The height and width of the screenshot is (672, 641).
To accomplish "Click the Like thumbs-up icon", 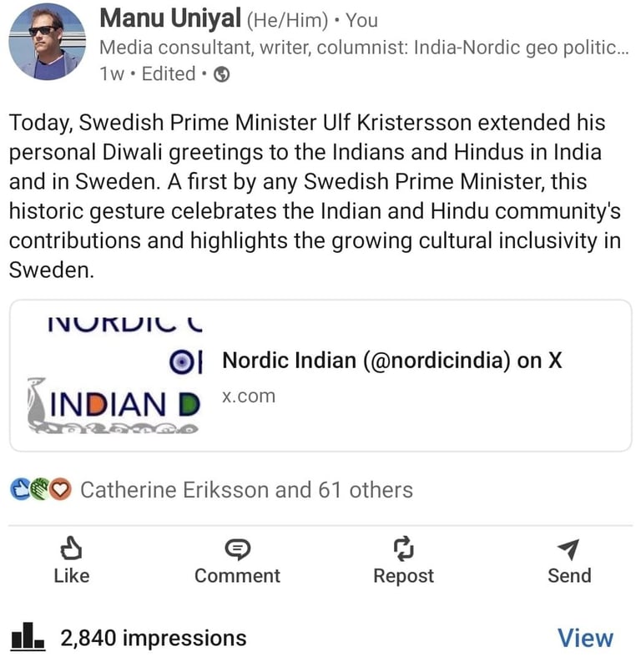I will click(71, 548).
